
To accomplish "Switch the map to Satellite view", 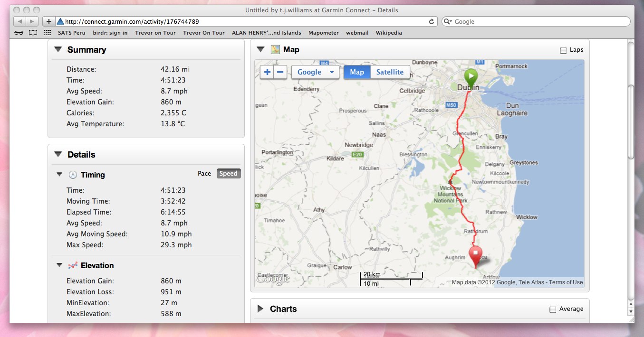I will point(390,72).
